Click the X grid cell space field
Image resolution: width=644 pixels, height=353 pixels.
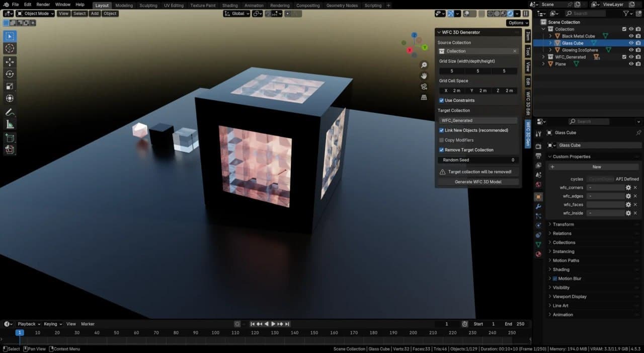pos(451,91)
